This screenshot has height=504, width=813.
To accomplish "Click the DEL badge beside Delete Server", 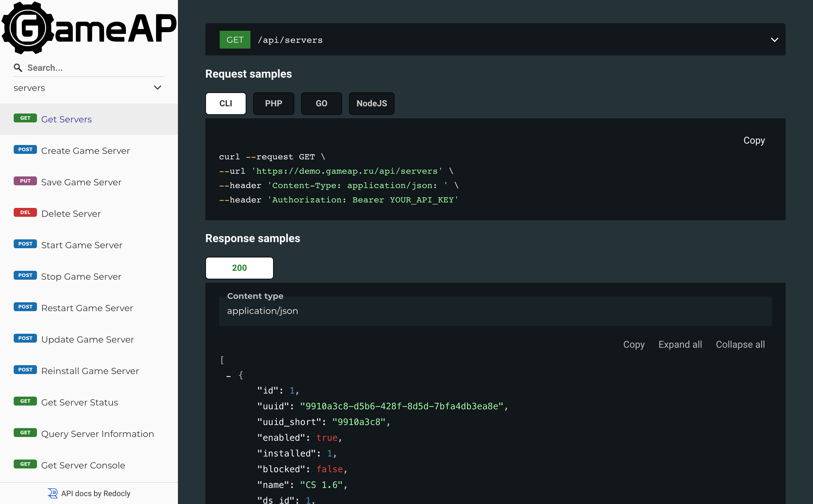I will pos(25,212).
